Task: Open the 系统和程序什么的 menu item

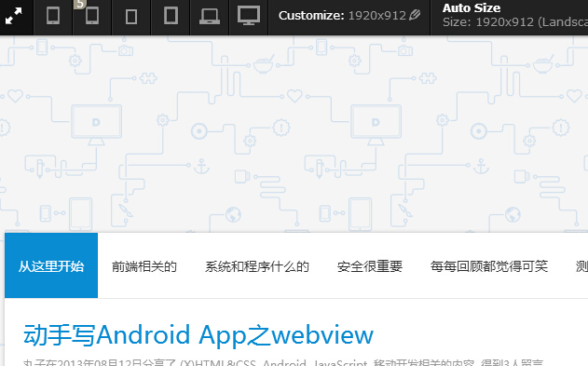Action: [257, 266]
